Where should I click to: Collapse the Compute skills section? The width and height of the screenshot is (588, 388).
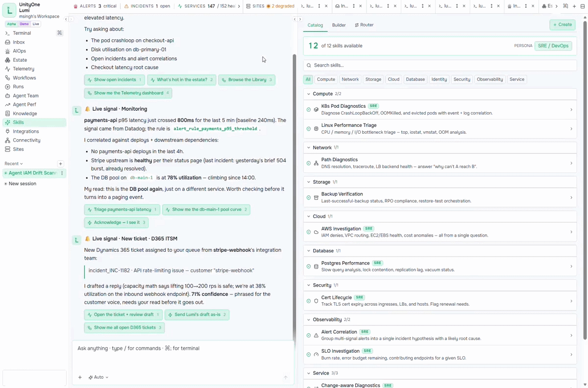309,94
